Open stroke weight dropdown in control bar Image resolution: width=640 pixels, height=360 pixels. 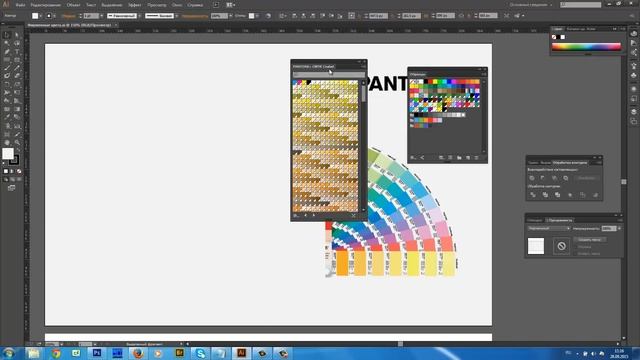(102, 16)
